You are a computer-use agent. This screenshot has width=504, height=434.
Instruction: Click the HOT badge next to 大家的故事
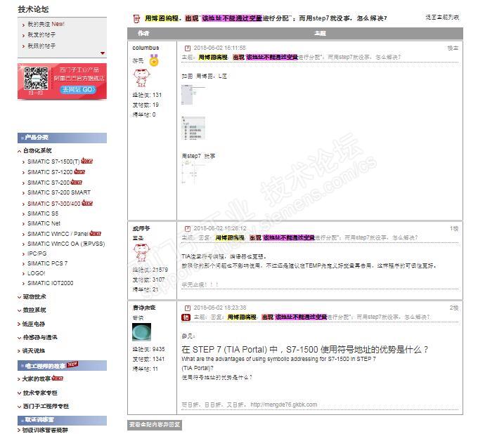coord(58,379)
